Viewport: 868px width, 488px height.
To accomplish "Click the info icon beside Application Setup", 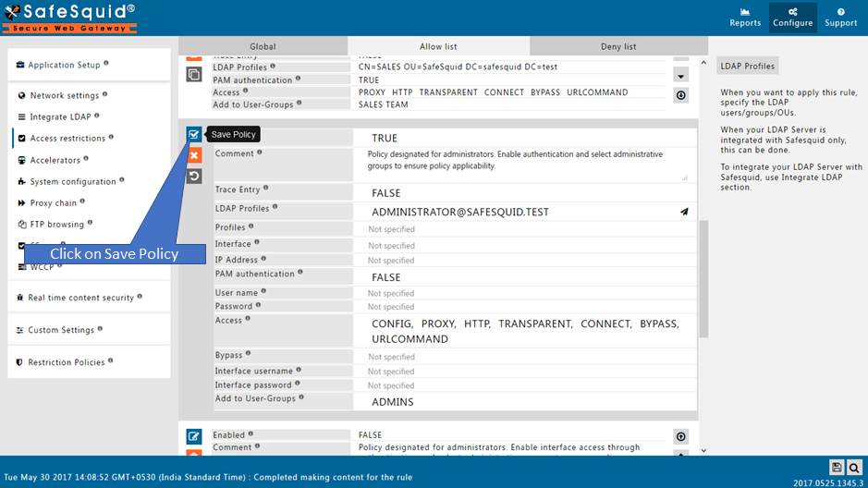I will (105, 63).
